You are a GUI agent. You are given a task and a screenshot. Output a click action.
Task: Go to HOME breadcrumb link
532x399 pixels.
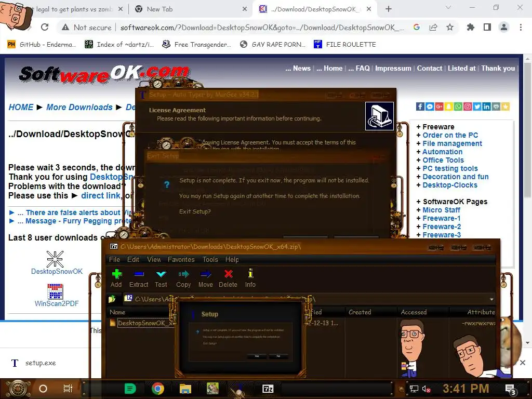click(21, 107)
